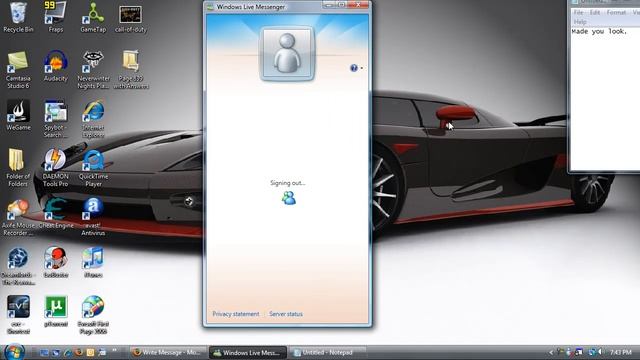Open the Server status link
This screenshot has width=640, height=360.
coord(286,314)
